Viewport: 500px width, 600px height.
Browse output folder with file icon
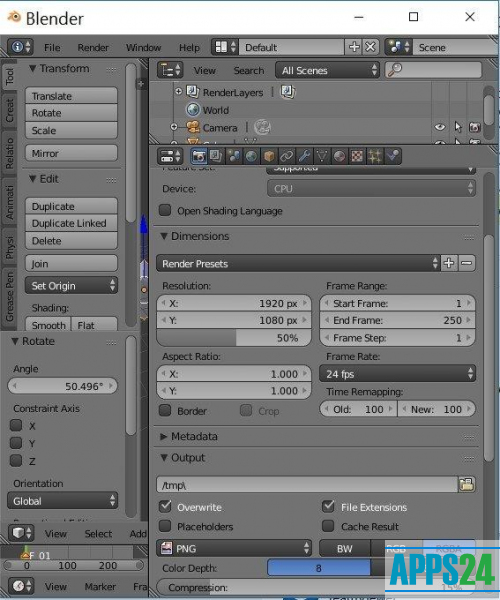click(467, 484)
